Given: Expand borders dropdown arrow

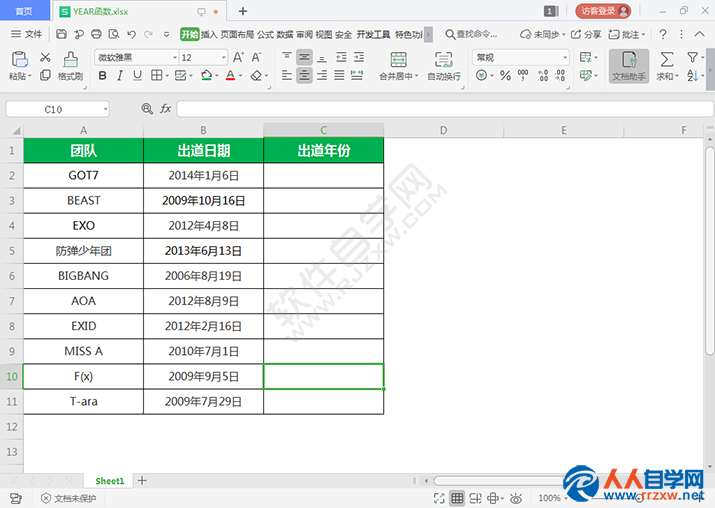Looking at the screenshot, I should tap(167, 76).
